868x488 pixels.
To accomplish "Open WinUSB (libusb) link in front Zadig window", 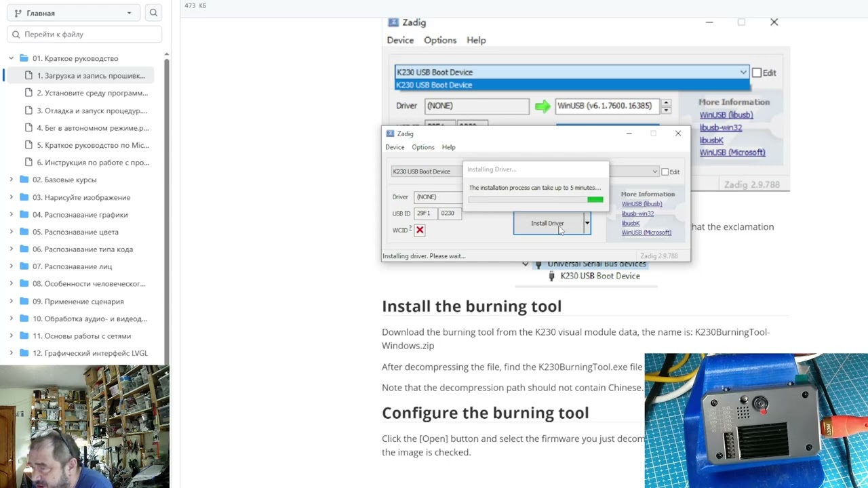I will (x=642, y=204).
